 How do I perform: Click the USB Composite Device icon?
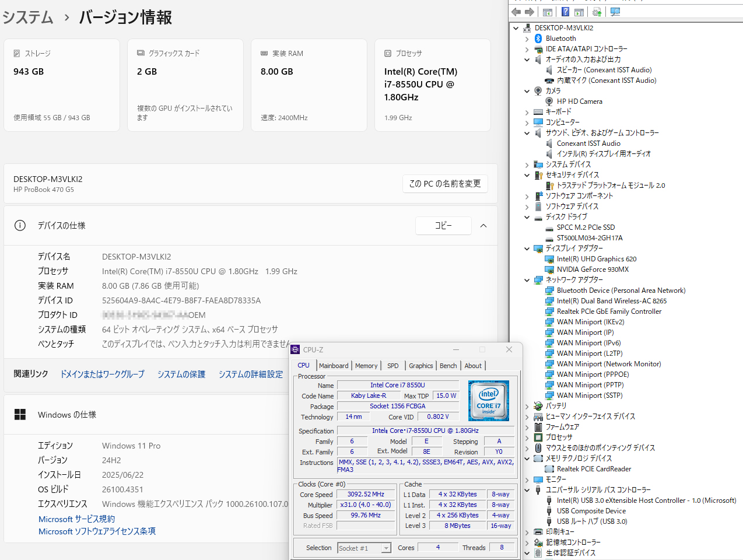point(549,511)
